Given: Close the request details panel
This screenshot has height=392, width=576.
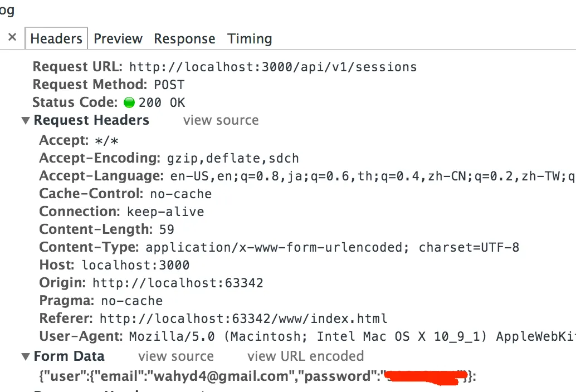Looking at the screenshot, I should [12, 37].
